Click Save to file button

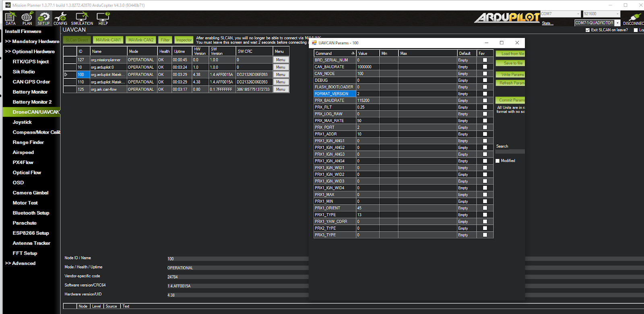pyautogui.click(x=510, y=63)
